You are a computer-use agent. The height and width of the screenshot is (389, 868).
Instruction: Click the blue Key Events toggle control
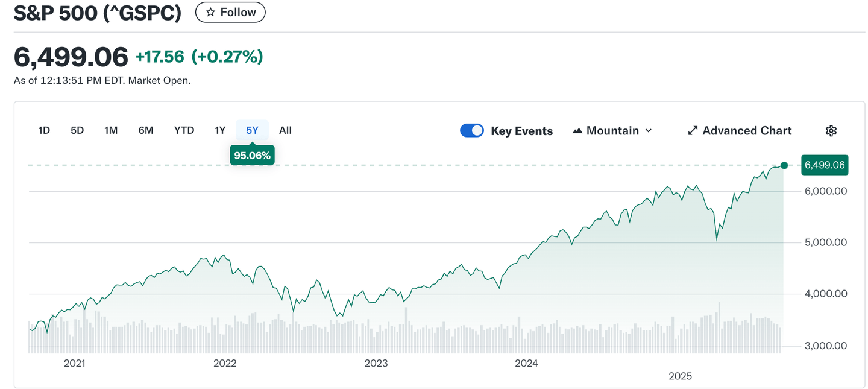click(x=472, y=130)
